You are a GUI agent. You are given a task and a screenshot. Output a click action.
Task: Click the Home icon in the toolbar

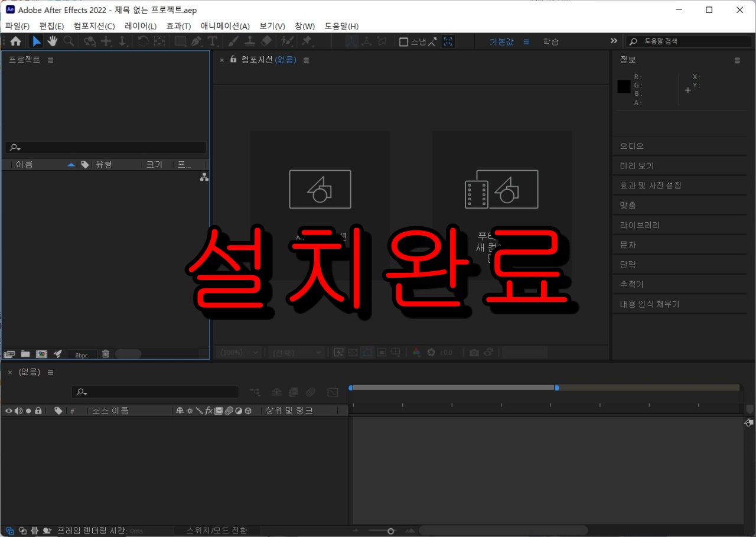(x=16, y=41)
